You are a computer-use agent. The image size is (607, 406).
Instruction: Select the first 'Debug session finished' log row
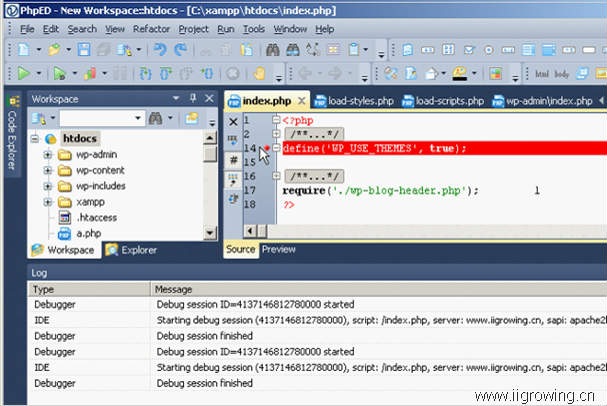click(317, 336)
